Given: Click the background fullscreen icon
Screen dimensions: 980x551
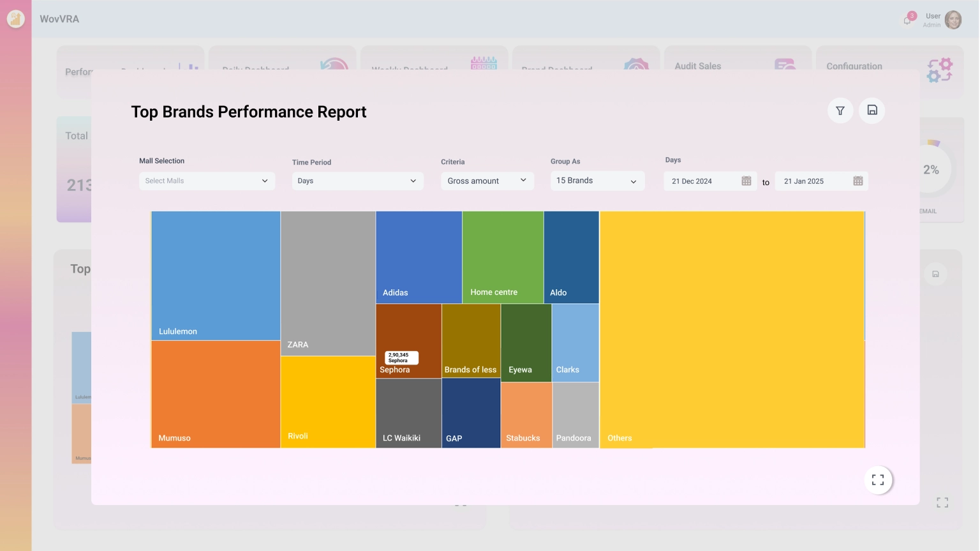Looking at the screenshot, I should click(x=942, y=502).
